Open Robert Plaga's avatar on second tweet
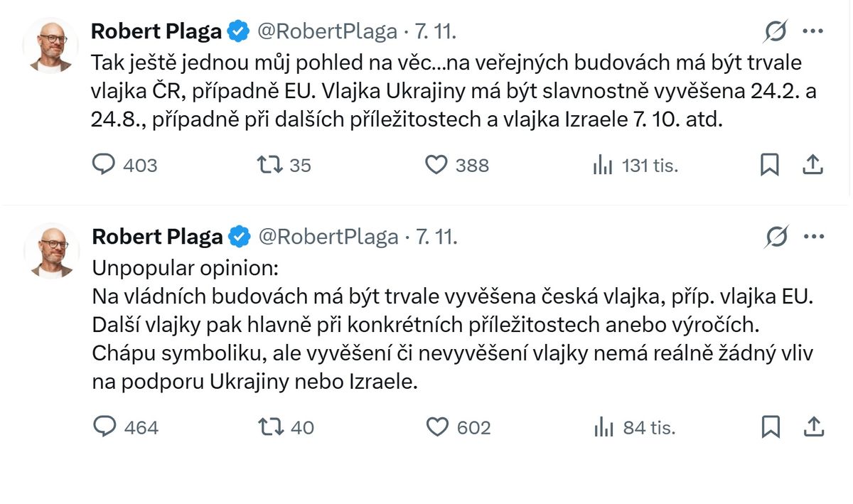Screen dimensions: 853x504 pos(50,250)
